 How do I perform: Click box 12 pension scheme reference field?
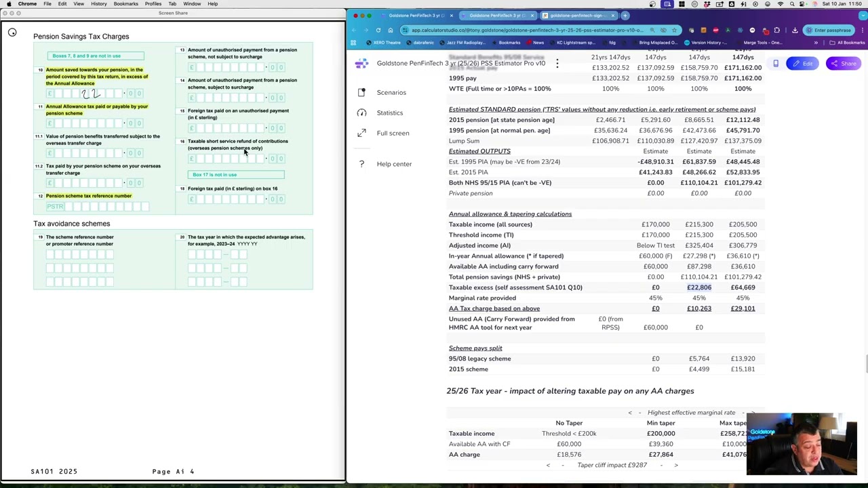coord(97,206)
